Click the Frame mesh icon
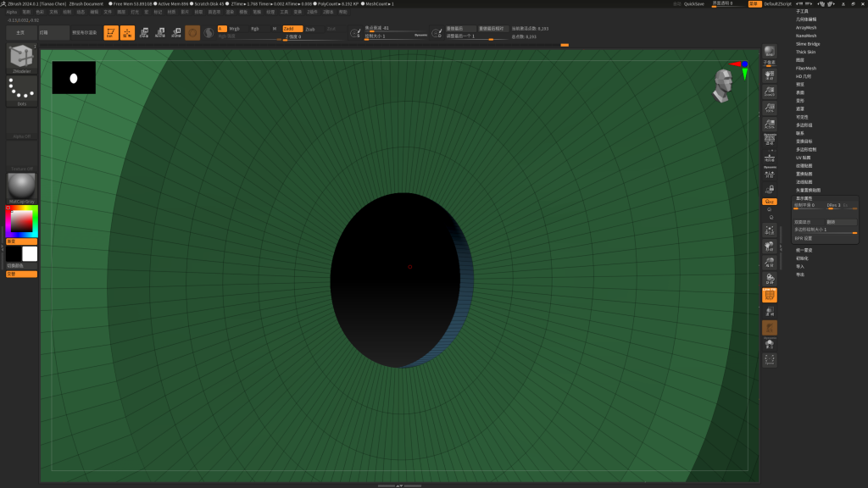The width and height of the screenshot is (868, 488). tap(770, 230)
